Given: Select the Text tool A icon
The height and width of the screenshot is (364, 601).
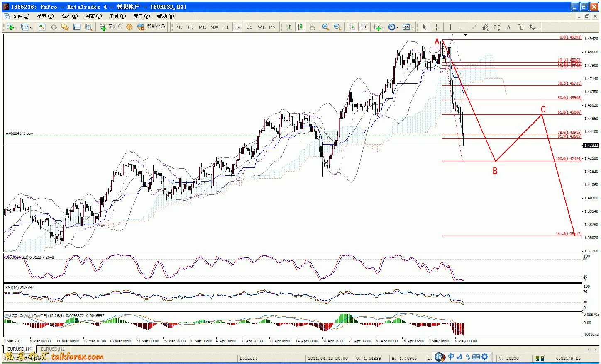Looking at the screenshot, I should coord(509,27).
